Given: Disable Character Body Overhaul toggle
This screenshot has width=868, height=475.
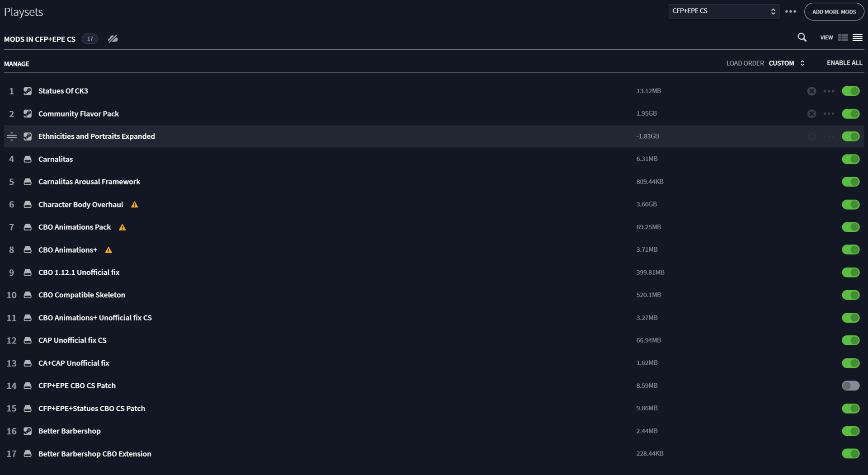Looking at the screenshot, I should pyautogui.click(x=850, y=204).
